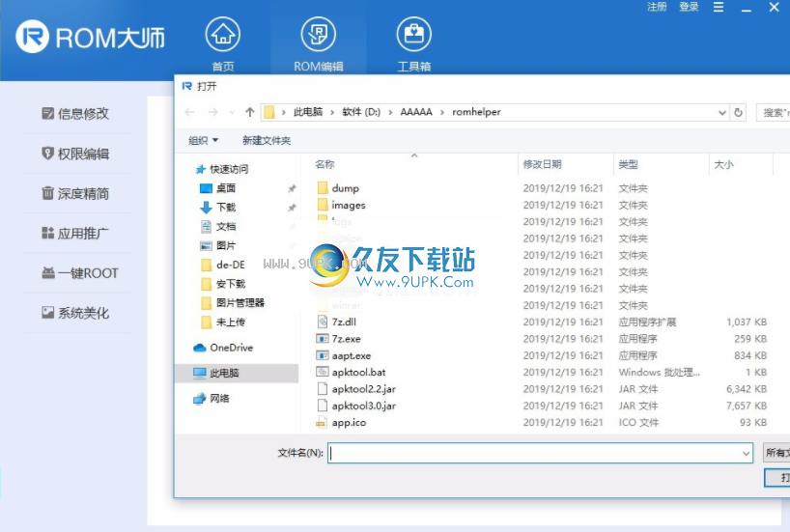Screen dimensions: 790x532
Task: Expand address bar history dropdown
Action: tap(722, 112)
